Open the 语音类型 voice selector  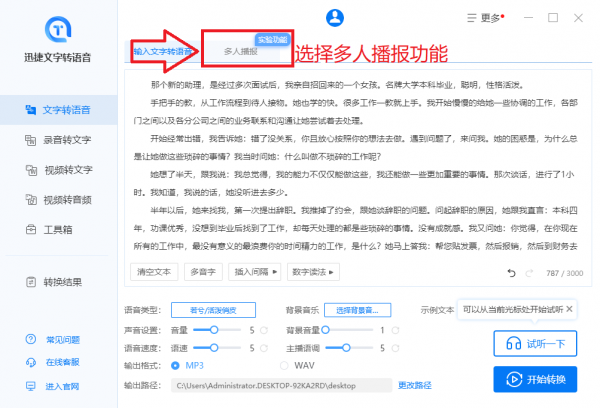[x=214, y=310]
